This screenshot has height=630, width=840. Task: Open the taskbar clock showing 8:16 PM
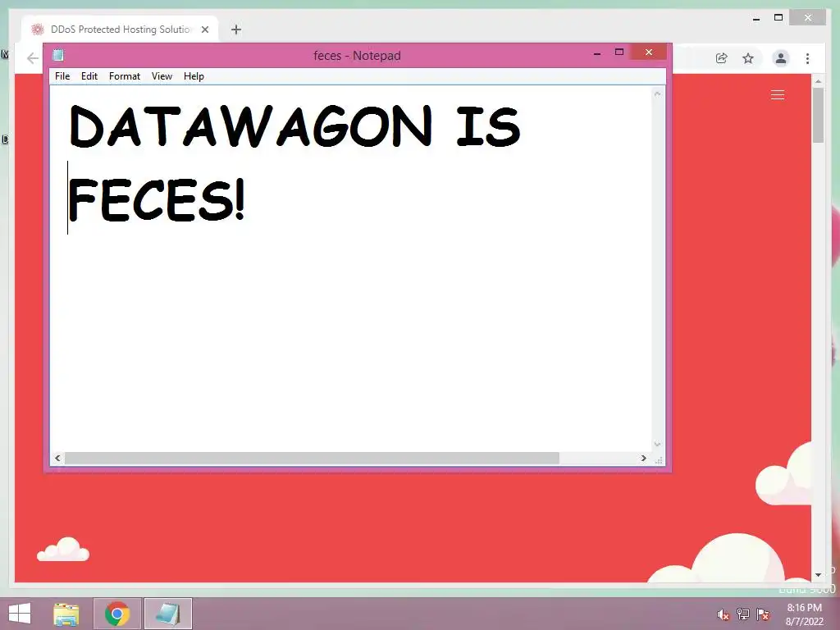804,614
